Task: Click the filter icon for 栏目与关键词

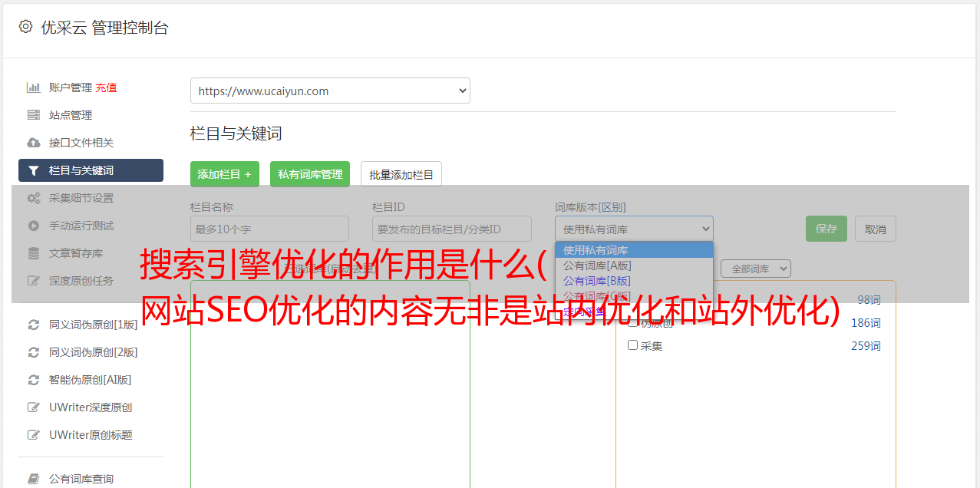Action: (x=34, y=170)
